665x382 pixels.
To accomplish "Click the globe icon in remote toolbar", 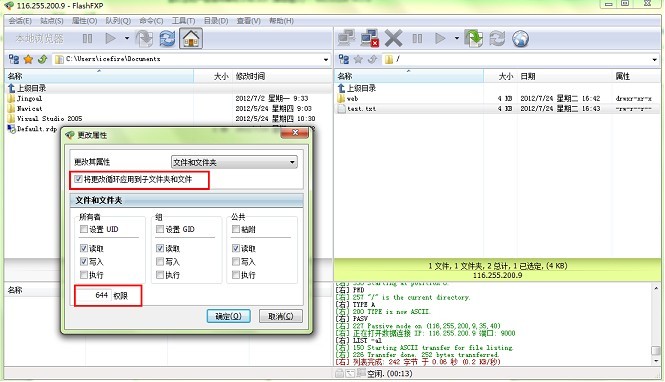I will pyautogui.click(x=520, y=39).
